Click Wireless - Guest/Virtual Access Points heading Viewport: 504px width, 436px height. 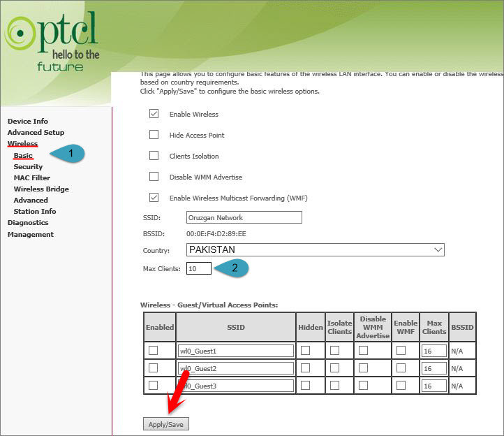209,305
